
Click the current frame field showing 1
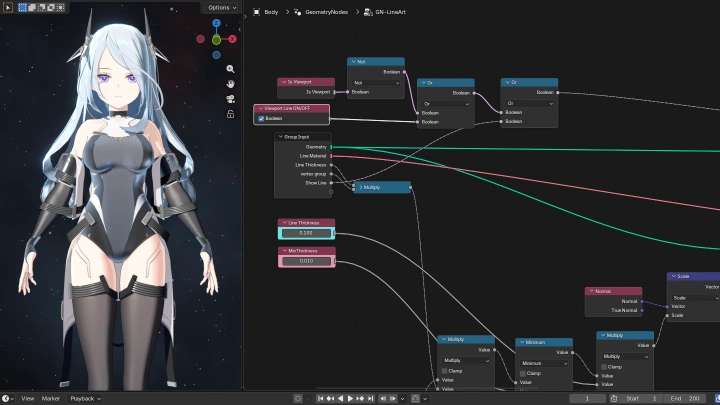click(587, 399)
